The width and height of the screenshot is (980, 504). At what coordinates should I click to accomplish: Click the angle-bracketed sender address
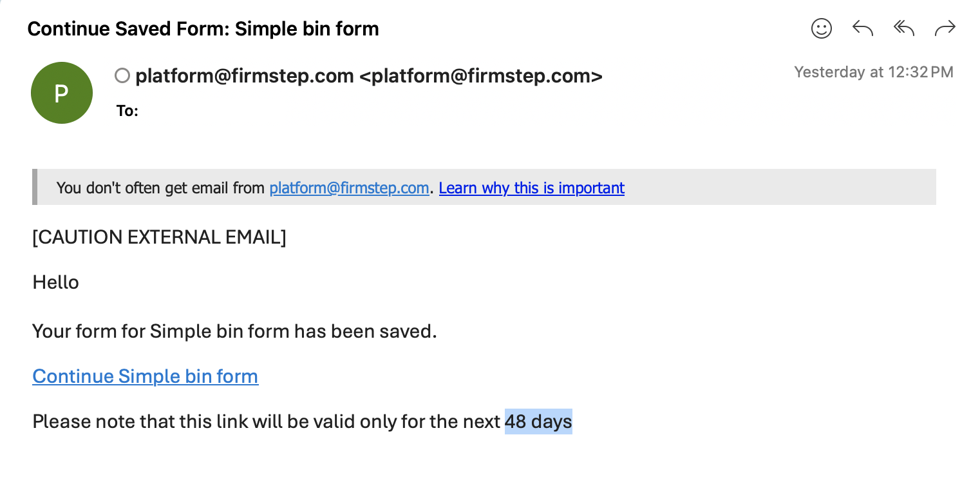click(x=480, y=76)
